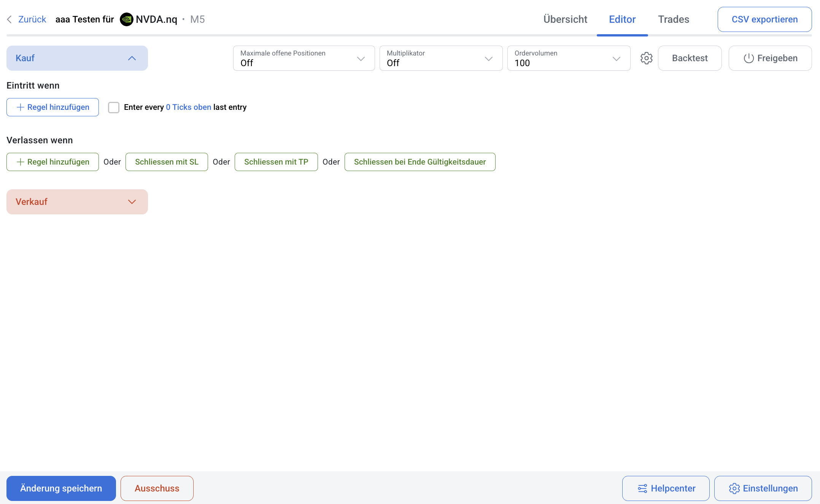Click plus icon under Eintritt wenn
The height and width of the screenshot is (504, 820).
pyautogui.click(x=21, y=107)
